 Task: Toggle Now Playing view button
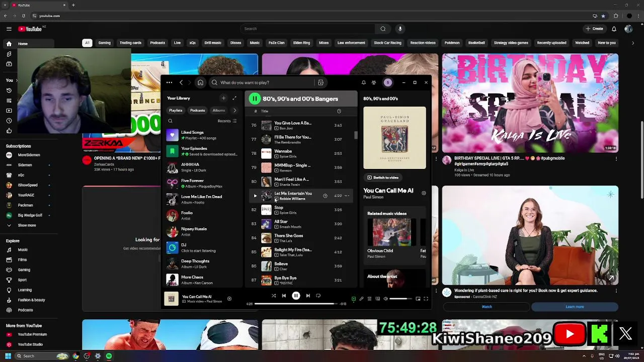353,299
